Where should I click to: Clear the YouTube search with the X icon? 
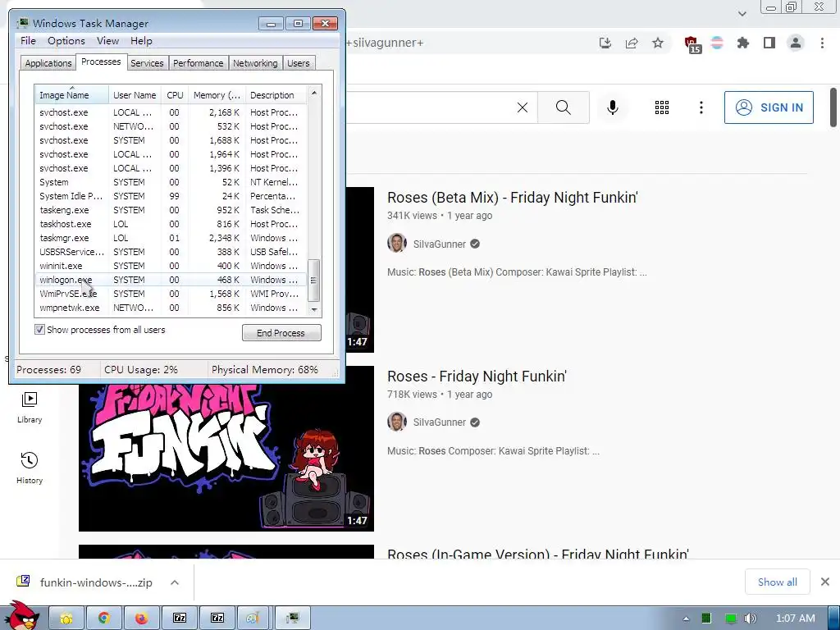(523, 107)
